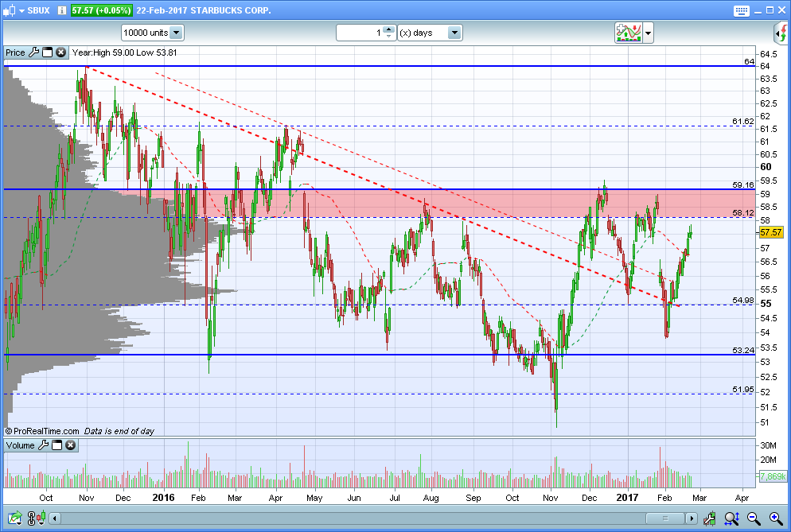Screen dimensions: 791x532
Task: Click the Aug label on the time axis
Action: tap(431, 499)
